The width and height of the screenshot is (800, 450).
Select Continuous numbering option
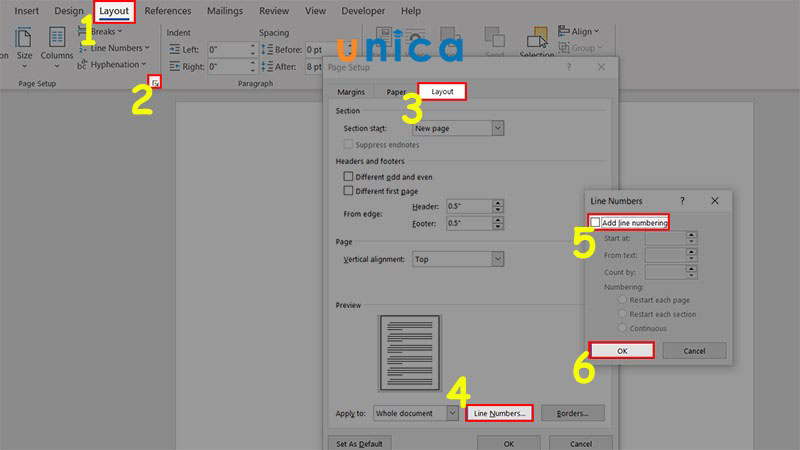[622, 328]
